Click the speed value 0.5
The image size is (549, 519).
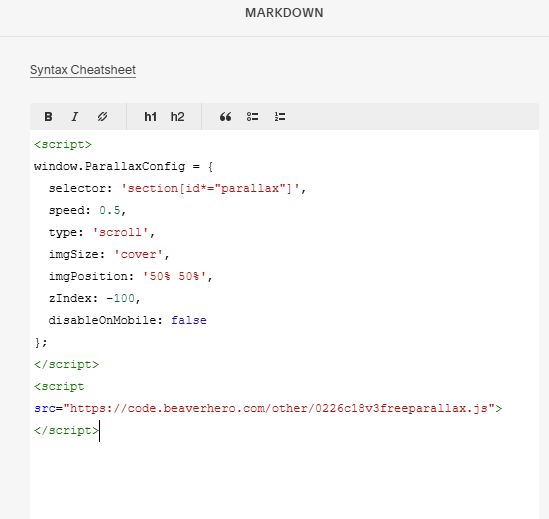pos(110,210)
